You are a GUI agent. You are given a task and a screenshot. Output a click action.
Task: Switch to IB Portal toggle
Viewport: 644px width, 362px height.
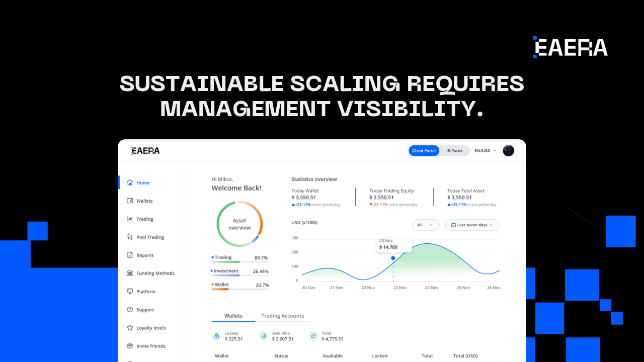[454, 150]
